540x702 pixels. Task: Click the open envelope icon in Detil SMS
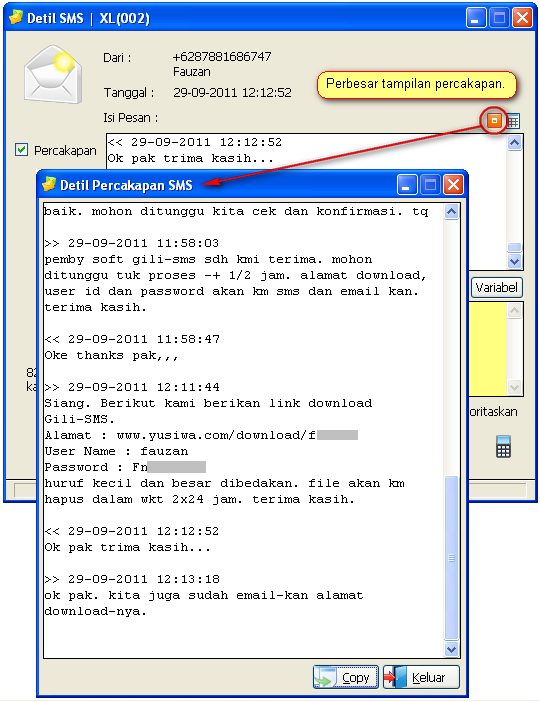pos(53,74)
